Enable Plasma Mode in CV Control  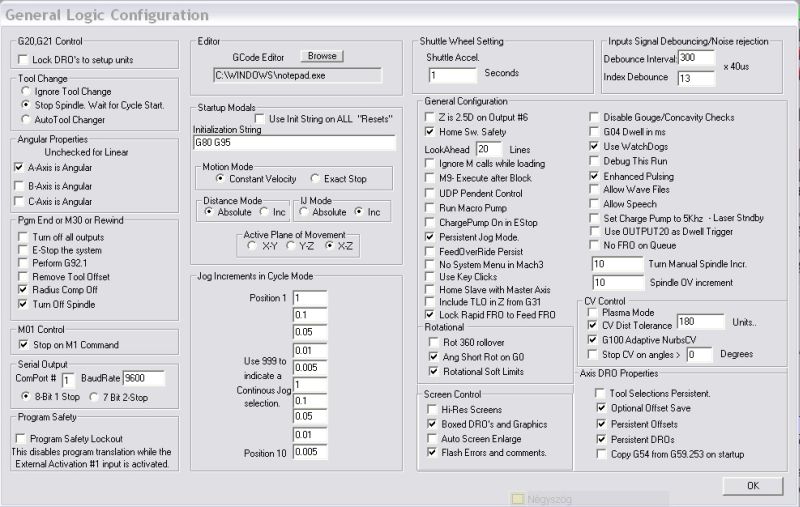pyautogui.click(x=592, y=312)
